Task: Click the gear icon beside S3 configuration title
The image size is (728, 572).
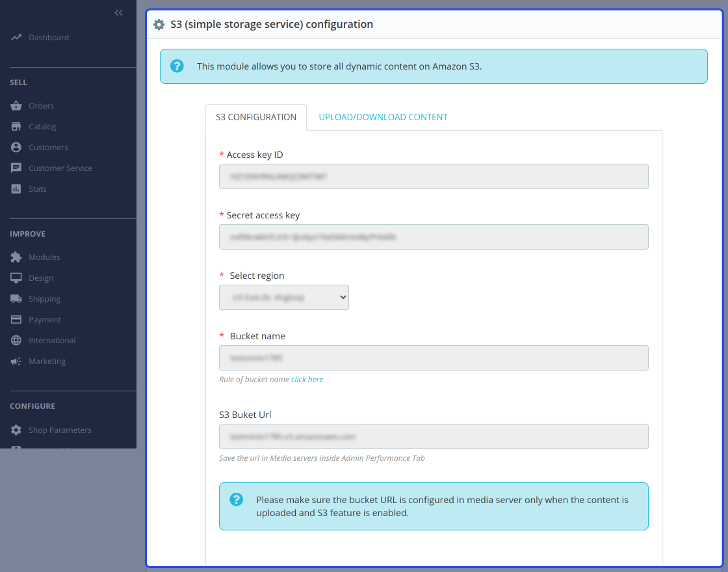Action: 159,25
